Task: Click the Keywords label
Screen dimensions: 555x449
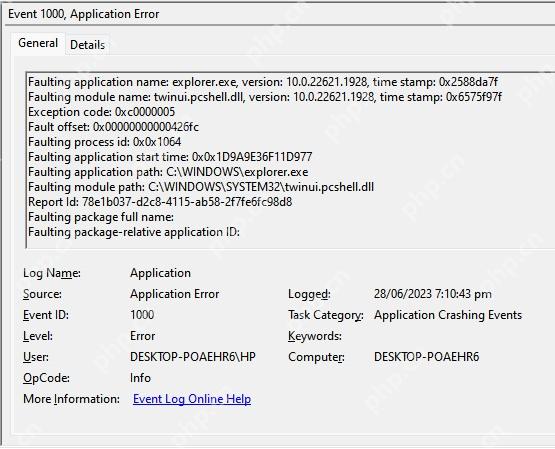Action: [x=315, y=336]
